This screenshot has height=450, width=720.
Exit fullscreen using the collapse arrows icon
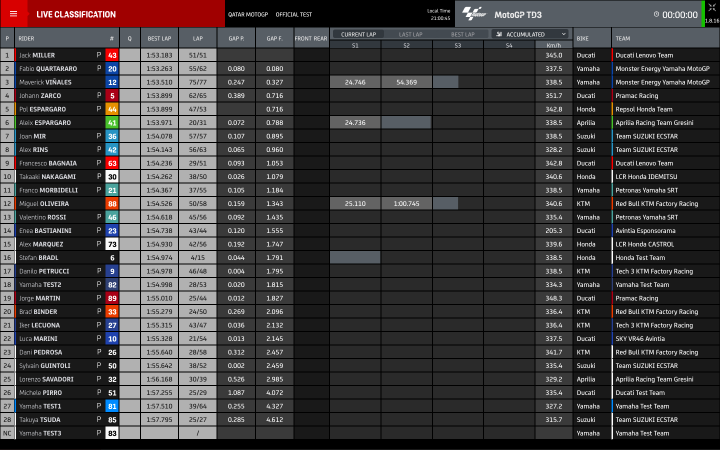712,7
